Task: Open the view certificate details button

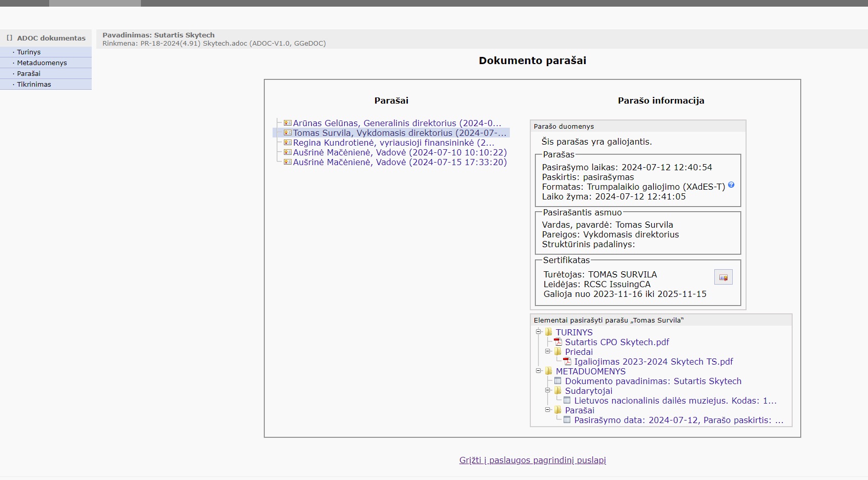Action: (723, 277)
